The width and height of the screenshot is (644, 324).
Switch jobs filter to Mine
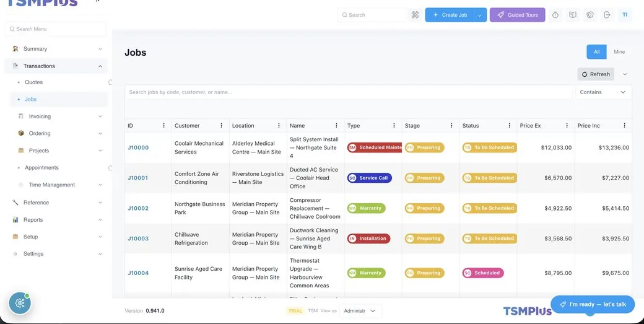[619, 52]
